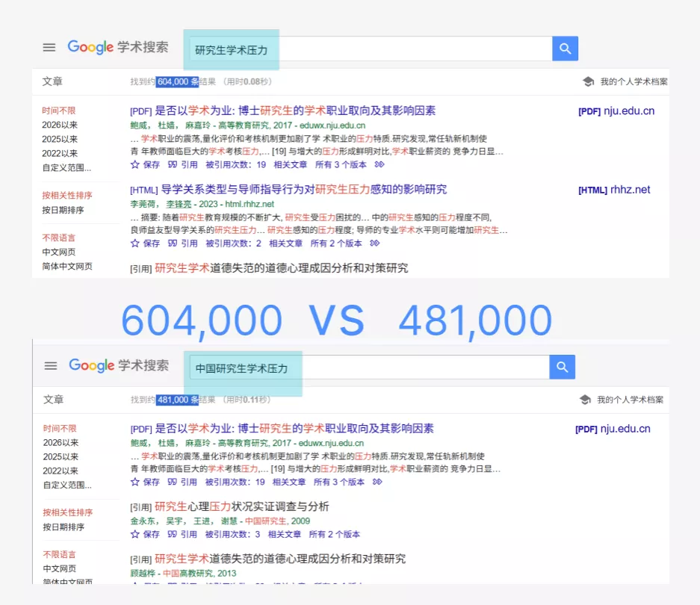
Task: Click the double-chevron more icon under 导学关系类型 result
Action: 375,243
